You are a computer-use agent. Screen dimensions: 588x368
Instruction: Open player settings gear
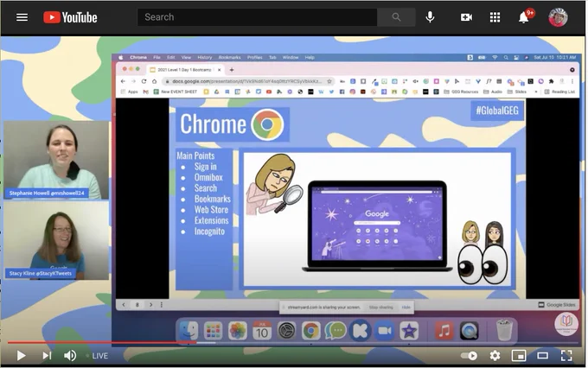point(495,355)
